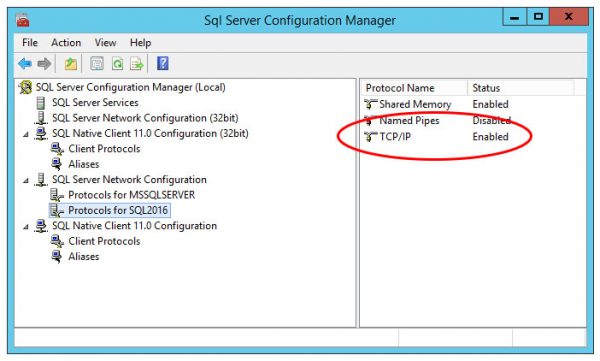Sort by Status column header
This screenshot has width=600, height=361.
point(520,88)
